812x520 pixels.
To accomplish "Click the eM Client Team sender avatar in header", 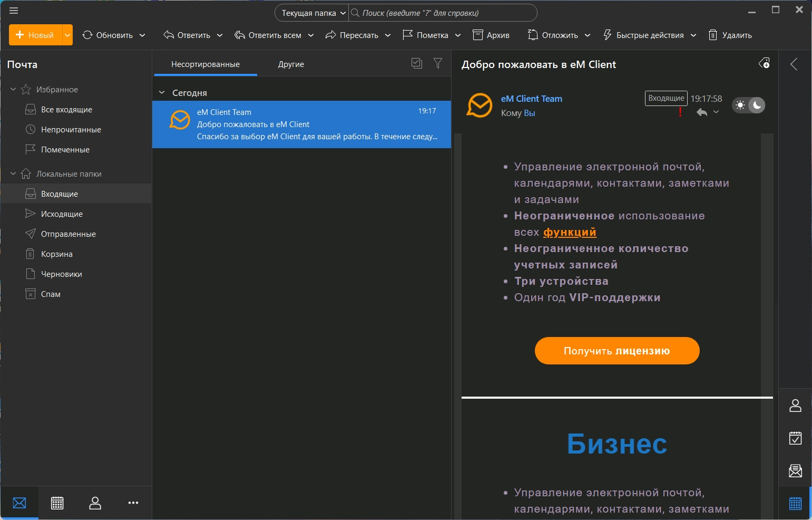I will click(x=480, y=105).
